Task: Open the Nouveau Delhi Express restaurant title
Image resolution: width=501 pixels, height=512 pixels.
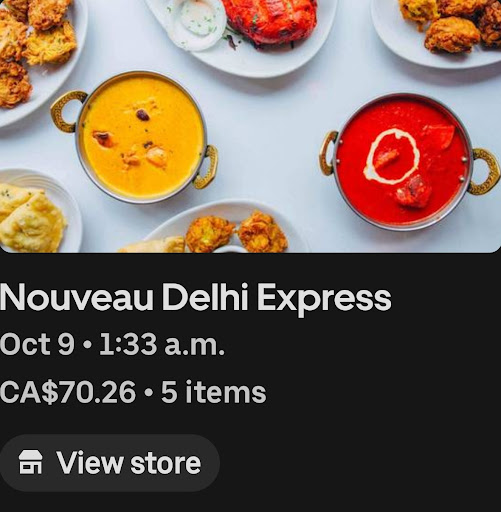Action: click(196, 297)
